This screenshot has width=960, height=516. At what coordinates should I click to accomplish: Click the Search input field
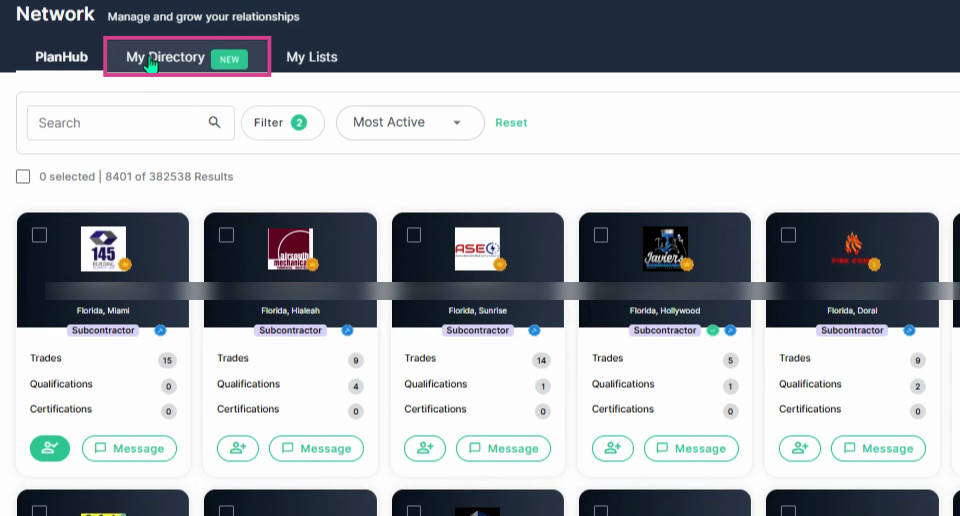pos(130,122)
